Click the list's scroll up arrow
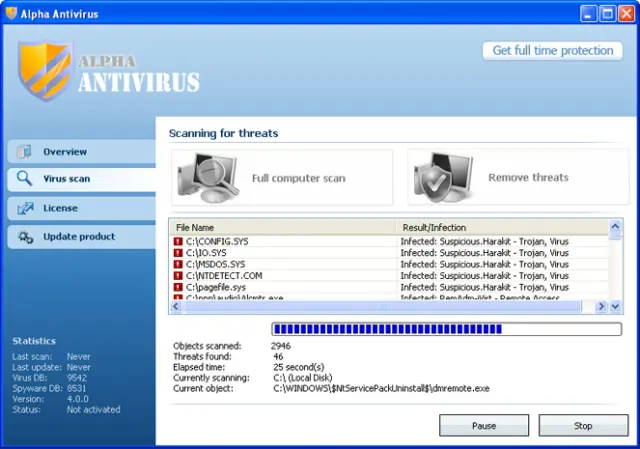 [x=615, y=226]
